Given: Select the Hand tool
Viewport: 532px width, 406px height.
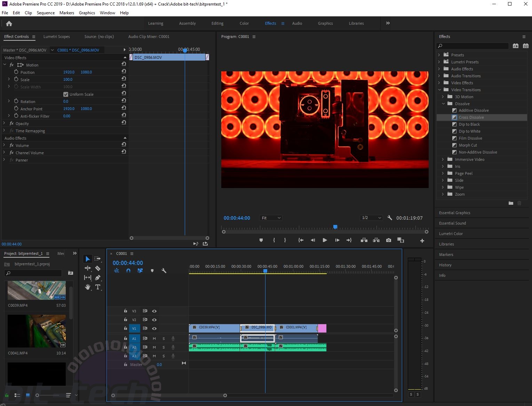Looking at the screenshot, I should [x=88, y=287].
